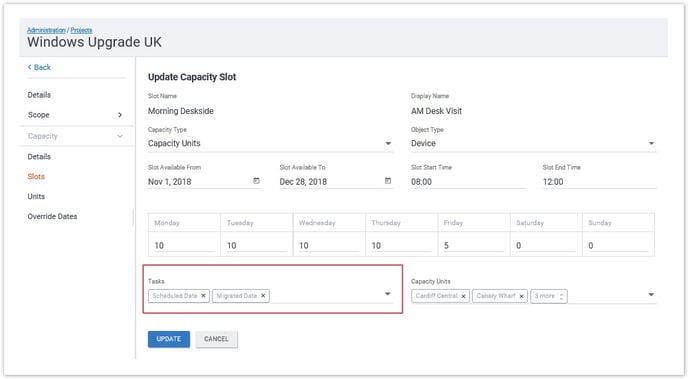This screenshot has width=688, height=379.
Task: Open Details under the Capacity section
Action: pyautogui.click(x=39, y=157)
